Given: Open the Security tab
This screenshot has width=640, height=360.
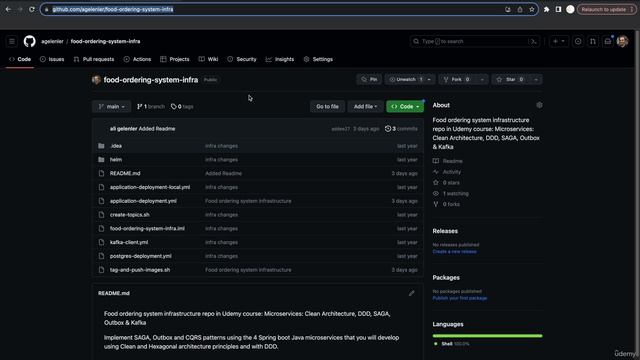Looking at the screenshot, I should click(x=242, y=59).
